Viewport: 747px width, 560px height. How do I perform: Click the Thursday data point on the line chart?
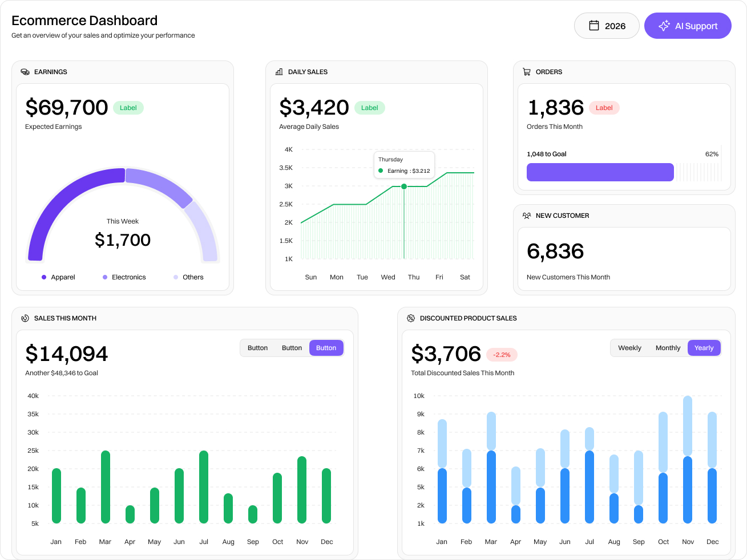click(404, 186)
